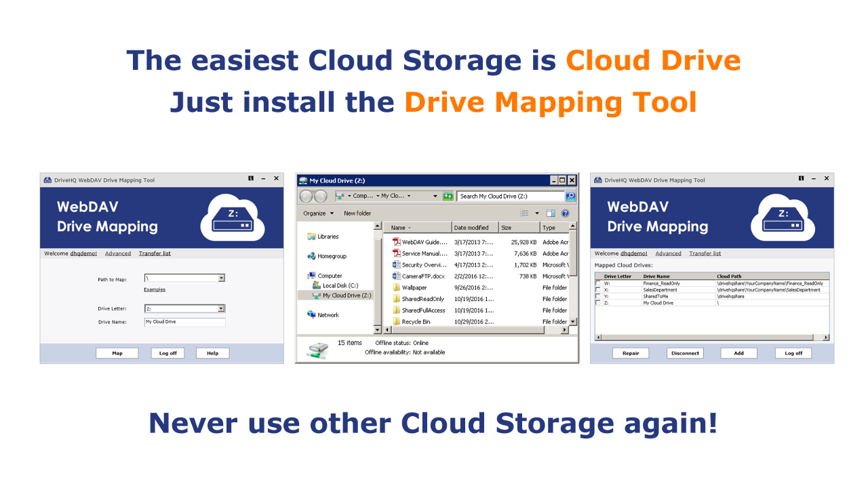Click the Cloud Path column header
This screenshot has width=868, height=488.
click(772, 277)
